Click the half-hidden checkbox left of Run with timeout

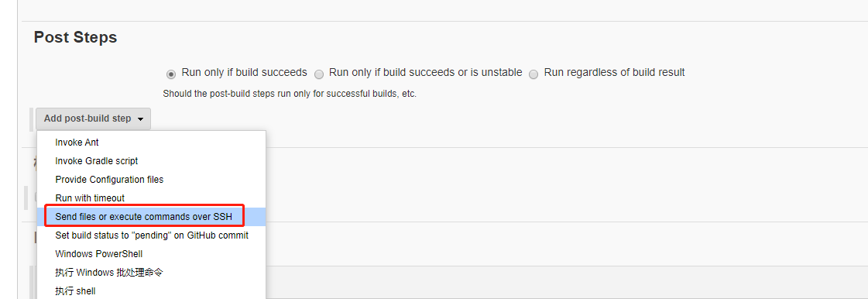[36, 197]
